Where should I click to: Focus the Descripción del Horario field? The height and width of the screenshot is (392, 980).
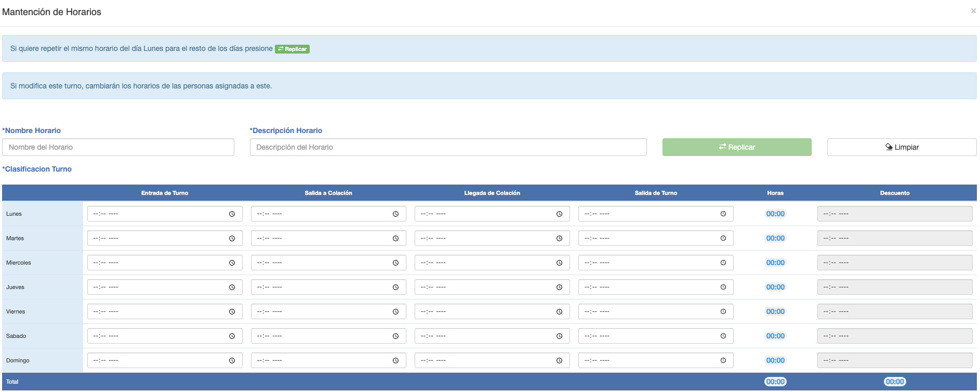pyautogui.click(x=448, y=147)
